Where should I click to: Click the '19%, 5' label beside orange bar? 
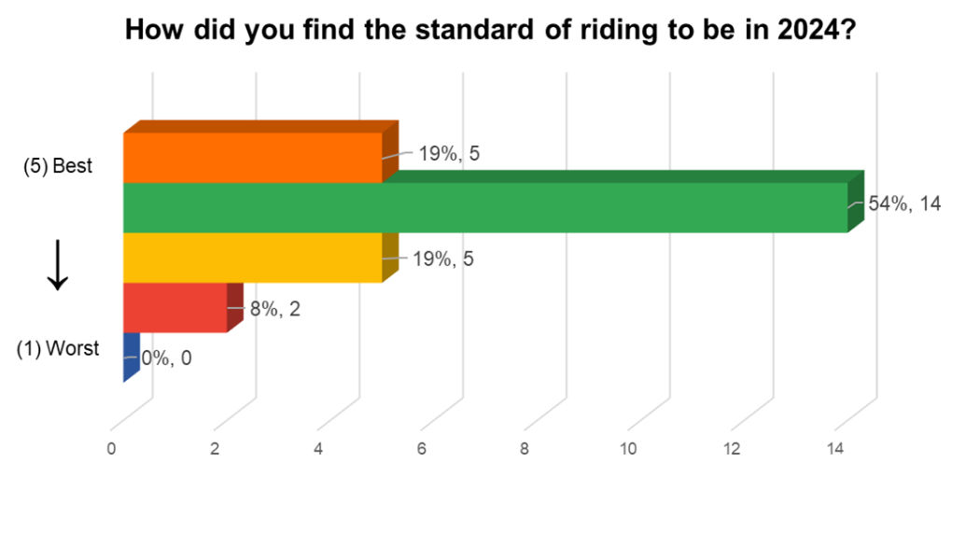point(449,154)
